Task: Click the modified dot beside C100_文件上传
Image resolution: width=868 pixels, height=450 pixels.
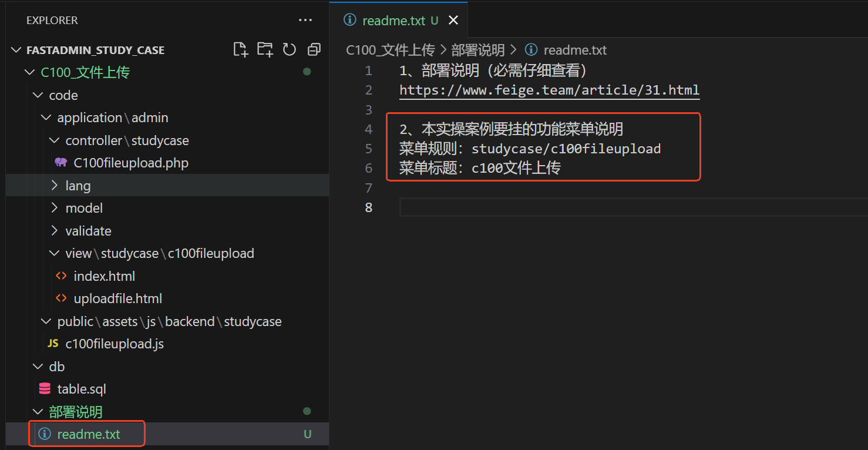Action: coord(307,72)
